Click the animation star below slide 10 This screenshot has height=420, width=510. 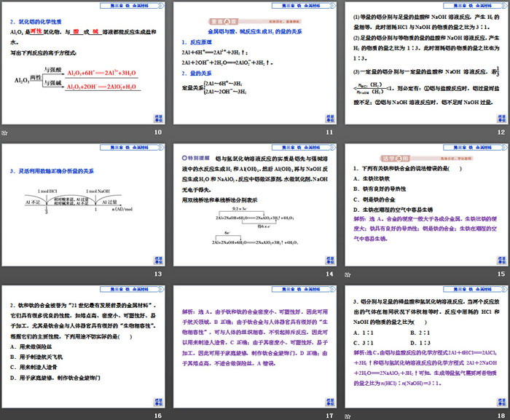(4, 132)
